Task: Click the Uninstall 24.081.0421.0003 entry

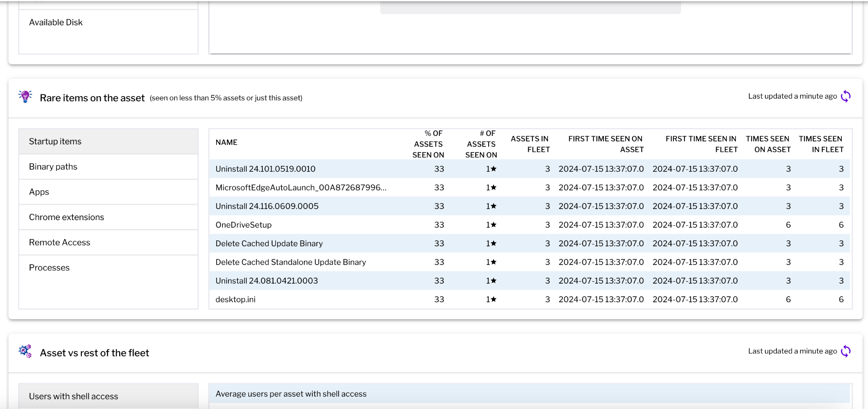Action: (x=267, y=281)
